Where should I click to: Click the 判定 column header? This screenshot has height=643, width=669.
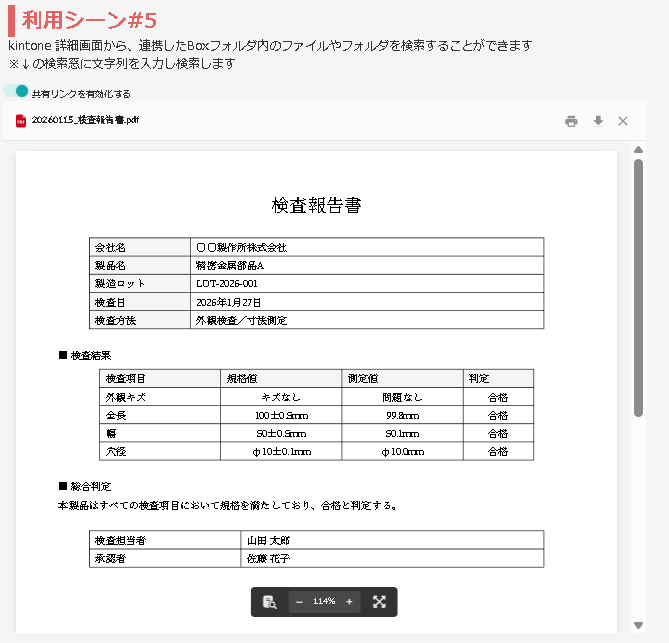pos(498,378)
